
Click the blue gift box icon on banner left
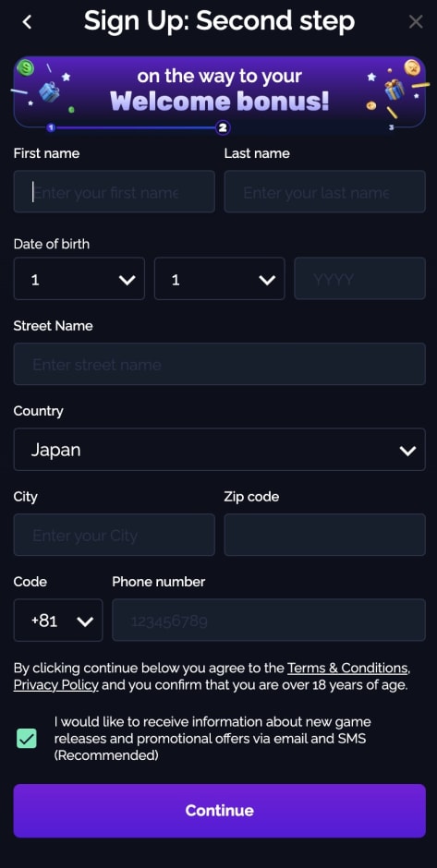(x=49, y=92)
